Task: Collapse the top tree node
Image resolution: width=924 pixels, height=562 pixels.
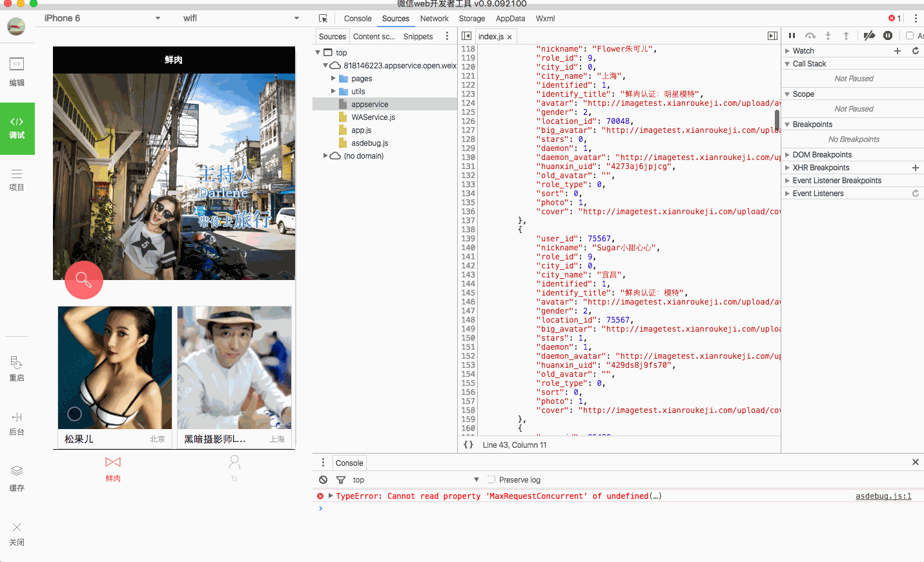Action: [318, 53]
